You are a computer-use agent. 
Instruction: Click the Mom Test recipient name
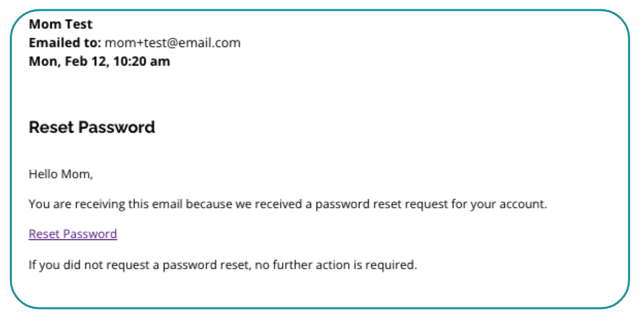60,24
